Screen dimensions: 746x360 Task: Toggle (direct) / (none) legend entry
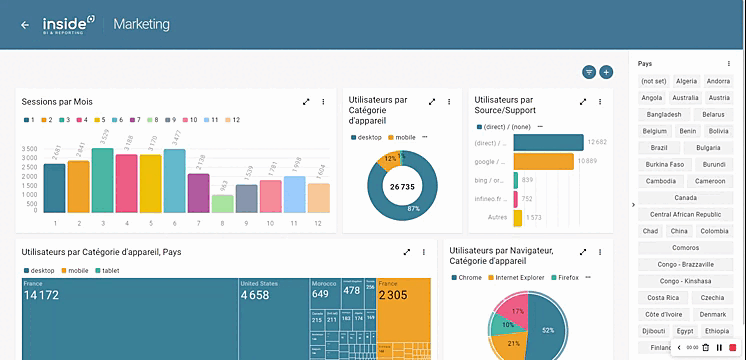point(504,127)
